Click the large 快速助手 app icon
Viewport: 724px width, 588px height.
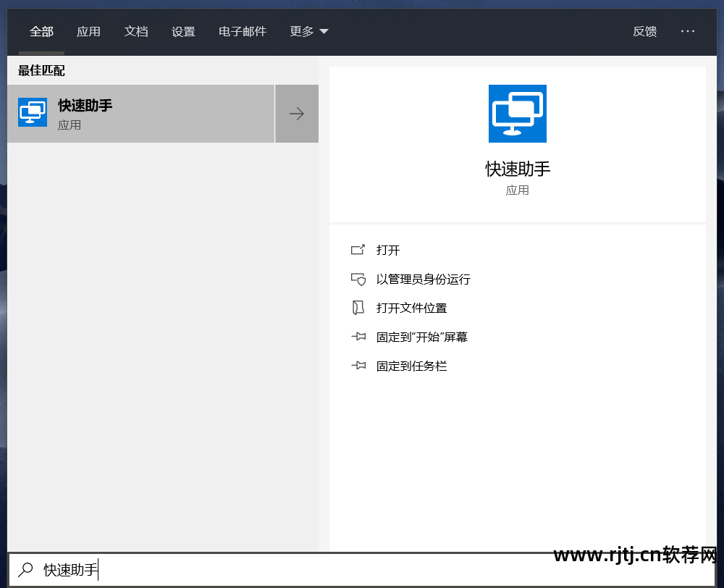click(517, 114)
